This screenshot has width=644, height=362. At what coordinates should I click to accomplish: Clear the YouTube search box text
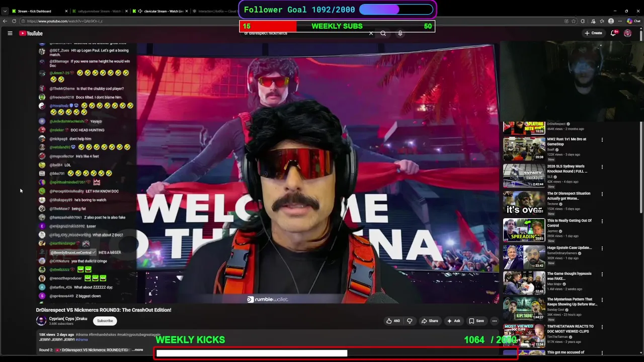[371, 34]
